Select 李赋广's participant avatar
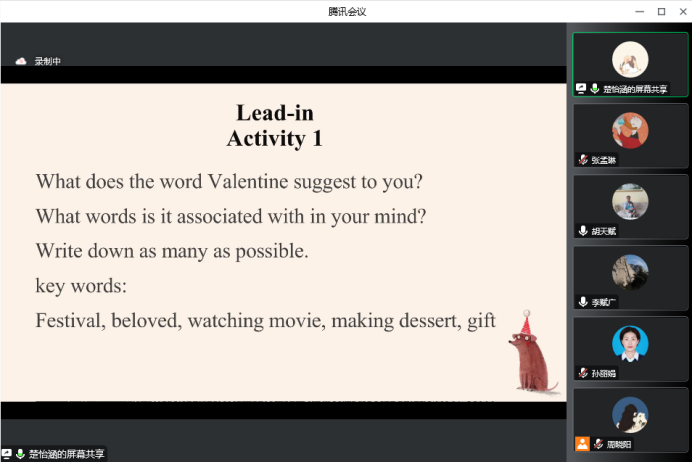This screenshot has height=462, width=692. (x=630, y=272)
